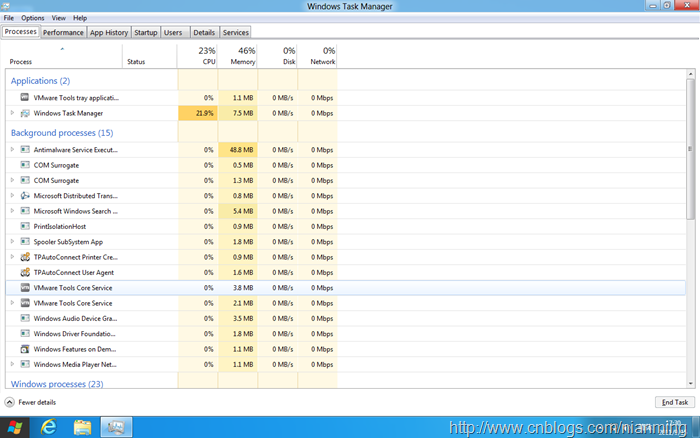Click the Microsoft Distributed Transaction icon
Image resolution: width=700 pixels, height=438 pixels.
pyautogui.click(x=25, y=196)
